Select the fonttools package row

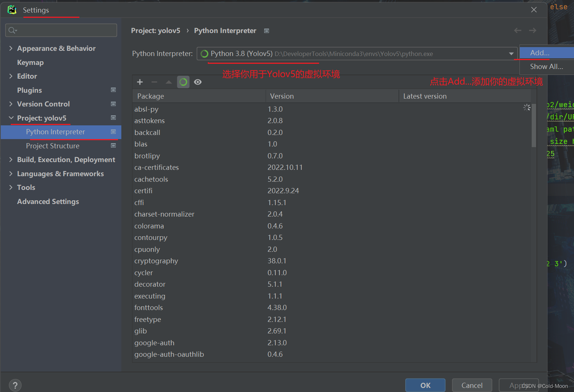(332, 307)
